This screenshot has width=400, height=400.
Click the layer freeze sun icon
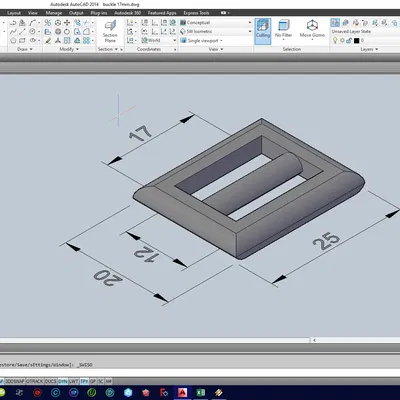pos(342,40)
